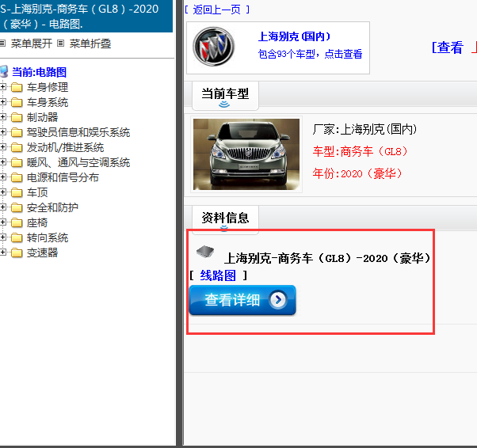Click the 电源和信号分布 folder icon

[17, 177]
